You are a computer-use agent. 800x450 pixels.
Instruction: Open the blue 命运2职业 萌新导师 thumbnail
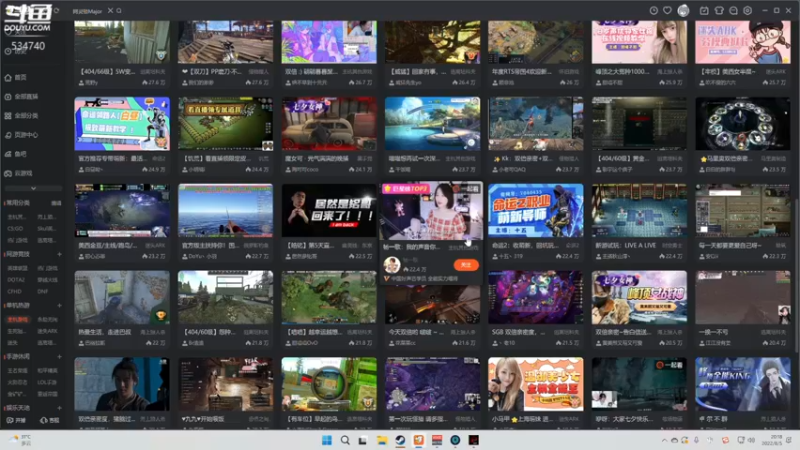coord(536,210)
